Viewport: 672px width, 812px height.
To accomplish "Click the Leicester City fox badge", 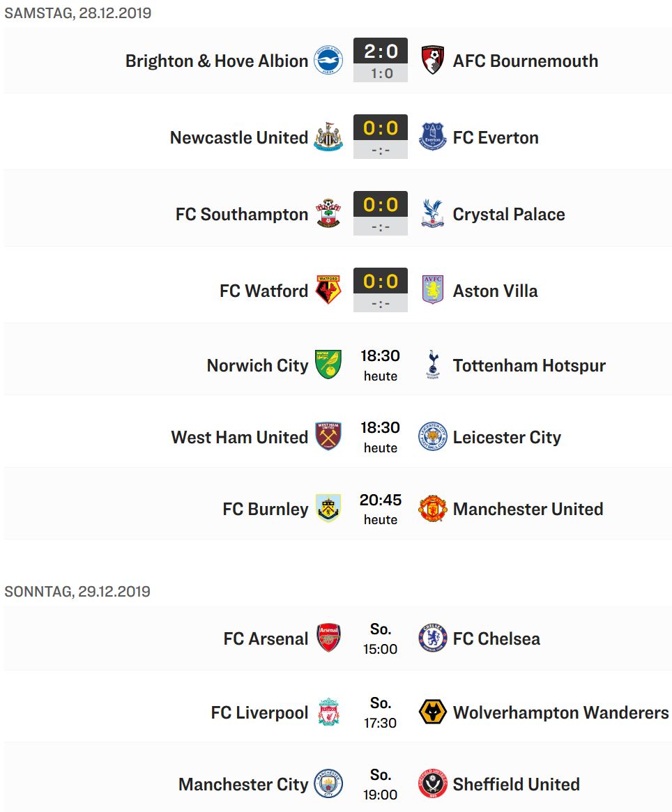I will pos(433,436).
